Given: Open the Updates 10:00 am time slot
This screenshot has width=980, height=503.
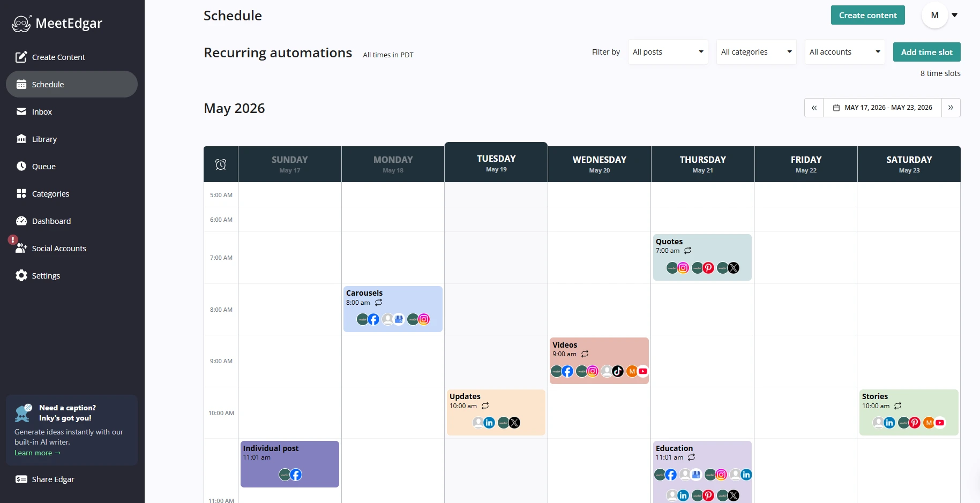Looking at the screenshot, I should click(496, 412).
